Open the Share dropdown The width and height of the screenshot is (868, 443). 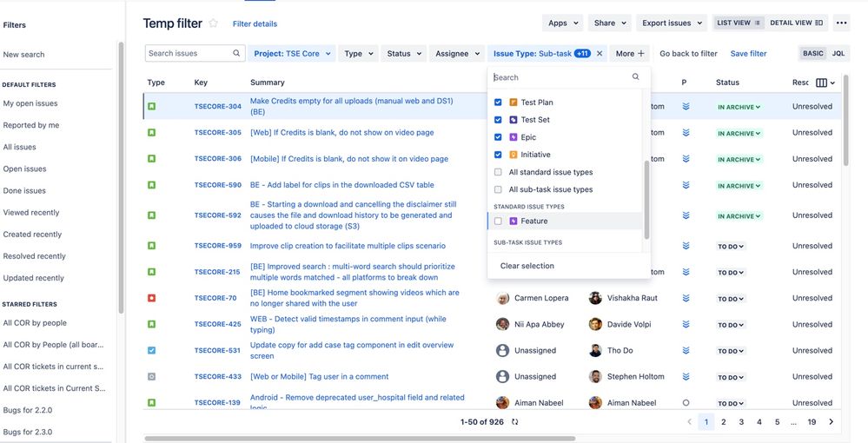click(609, 23)
